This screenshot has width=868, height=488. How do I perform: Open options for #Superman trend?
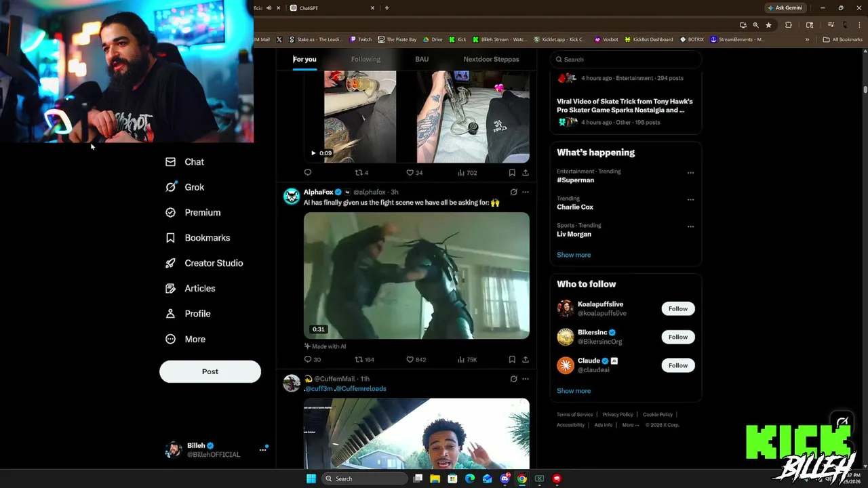690,173
